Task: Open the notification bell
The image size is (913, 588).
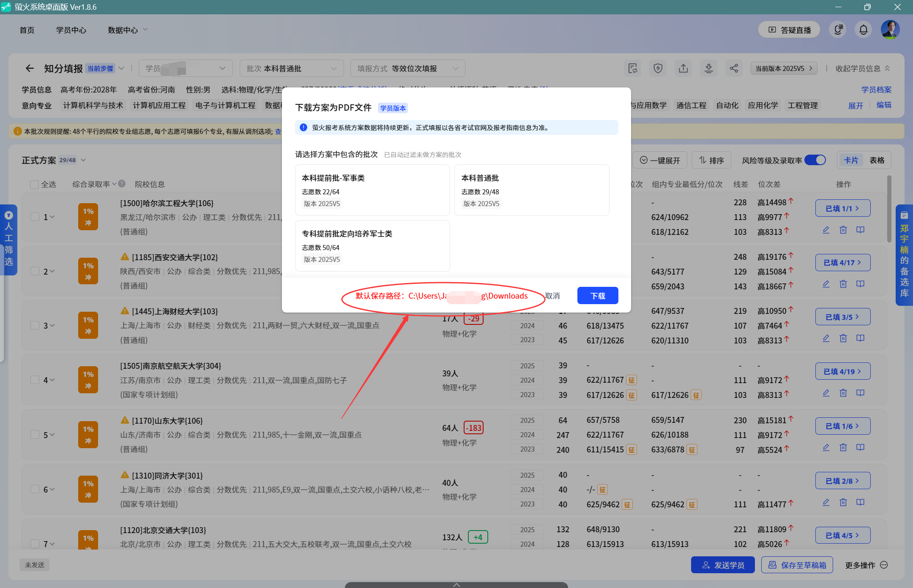Action: point(864,30)
